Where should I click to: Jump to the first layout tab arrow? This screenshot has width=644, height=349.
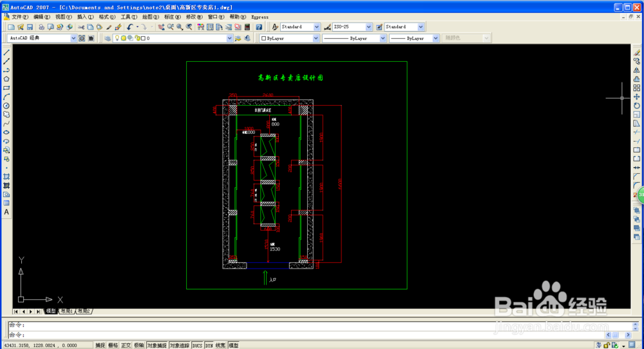(x=15, y=312)
